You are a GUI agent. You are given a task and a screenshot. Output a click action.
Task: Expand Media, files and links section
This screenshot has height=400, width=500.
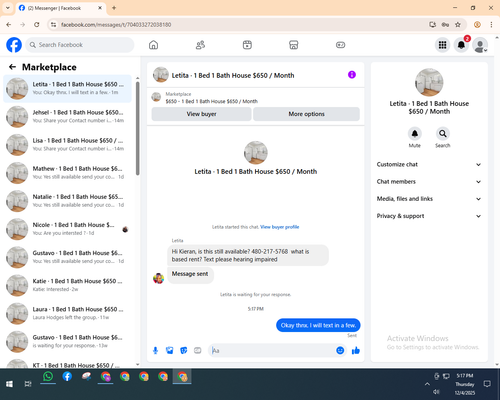point(429,199)
